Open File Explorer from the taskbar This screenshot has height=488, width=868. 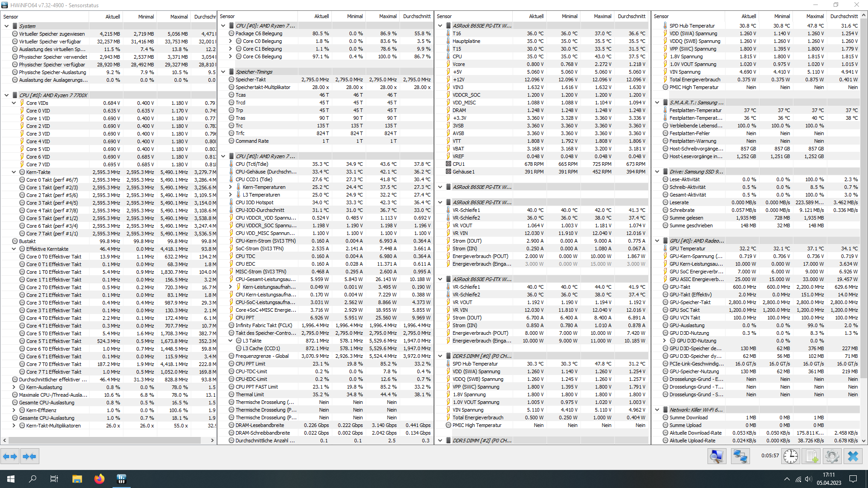tap(77, 479)
